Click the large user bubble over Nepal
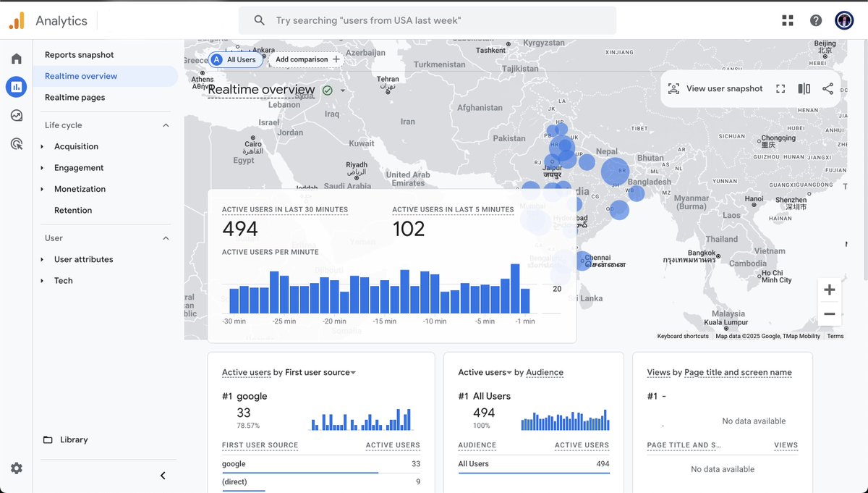 615,172
